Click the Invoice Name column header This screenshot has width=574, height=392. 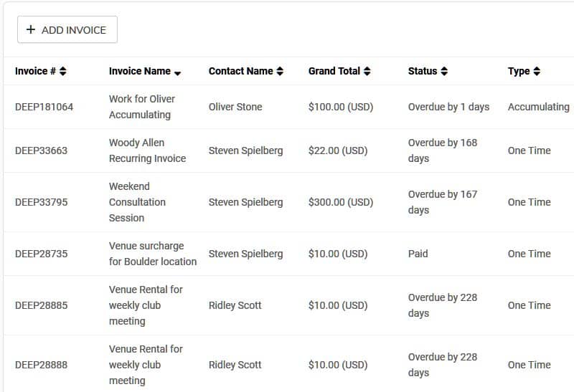(140, 72)
